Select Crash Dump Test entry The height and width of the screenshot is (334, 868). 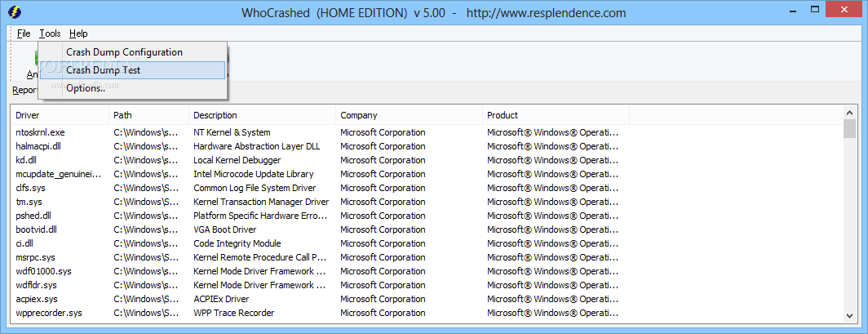tap(132, 70)
